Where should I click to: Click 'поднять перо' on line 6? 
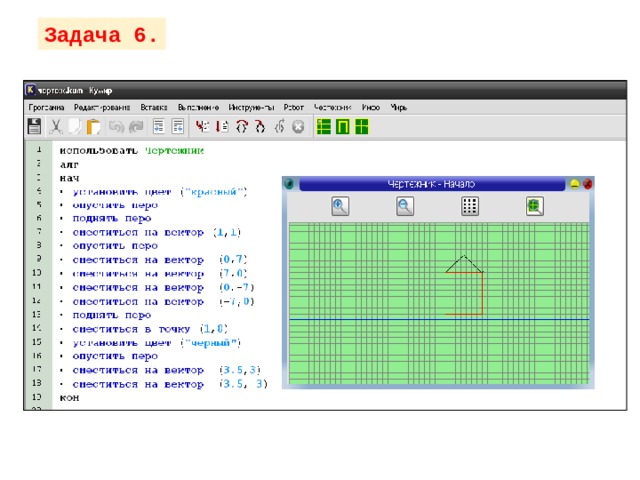point(112,219)
